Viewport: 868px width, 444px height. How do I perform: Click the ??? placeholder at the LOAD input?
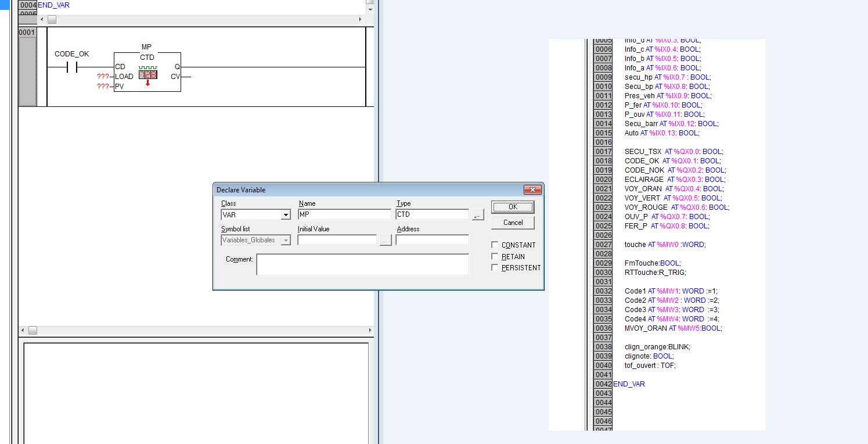click(103, 77)
